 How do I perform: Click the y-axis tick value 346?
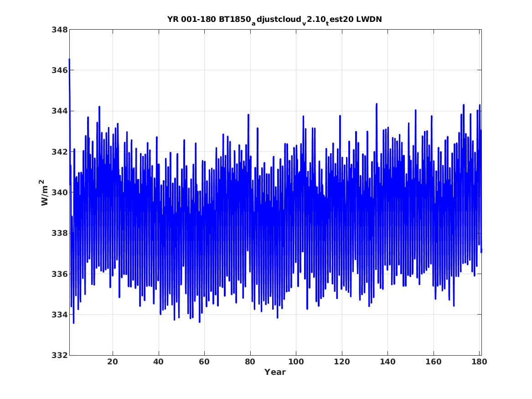[x=59, y=70]
